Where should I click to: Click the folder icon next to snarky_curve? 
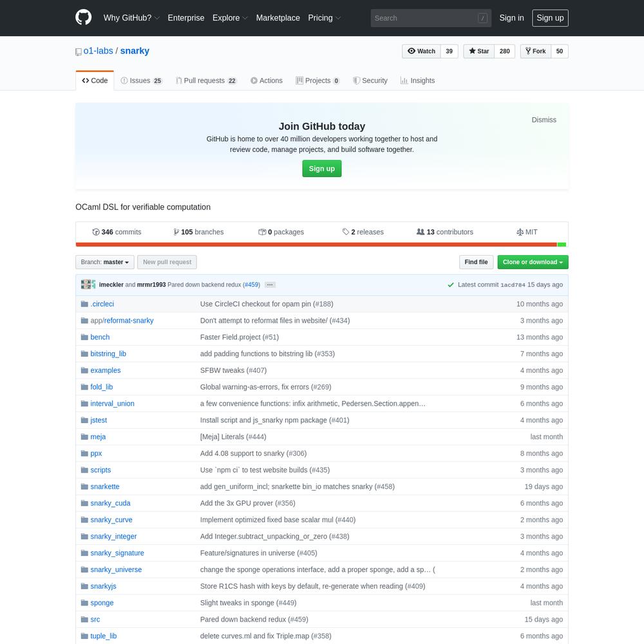click(84, 520)
